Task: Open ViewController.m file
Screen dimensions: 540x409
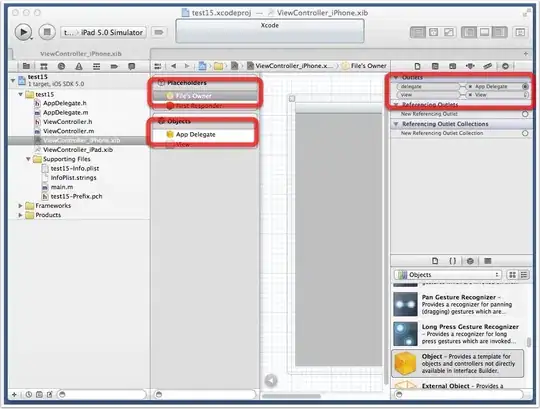Action: [69, 131]
